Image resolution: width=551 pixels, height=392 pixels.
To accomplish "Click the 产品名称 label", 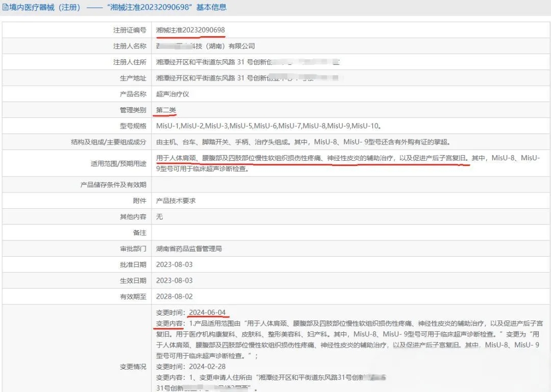I will (x=133, y=94).
